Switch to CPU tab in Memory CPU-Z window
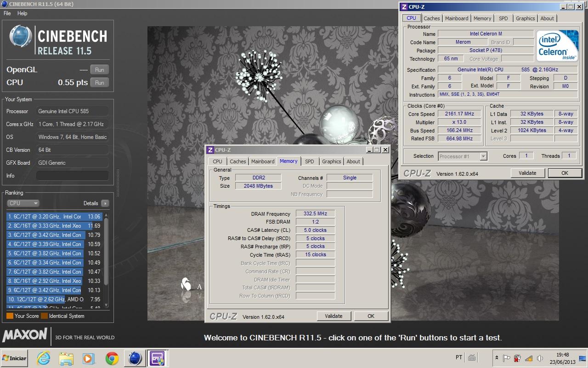Screen dimensions: 588x368 218,161
